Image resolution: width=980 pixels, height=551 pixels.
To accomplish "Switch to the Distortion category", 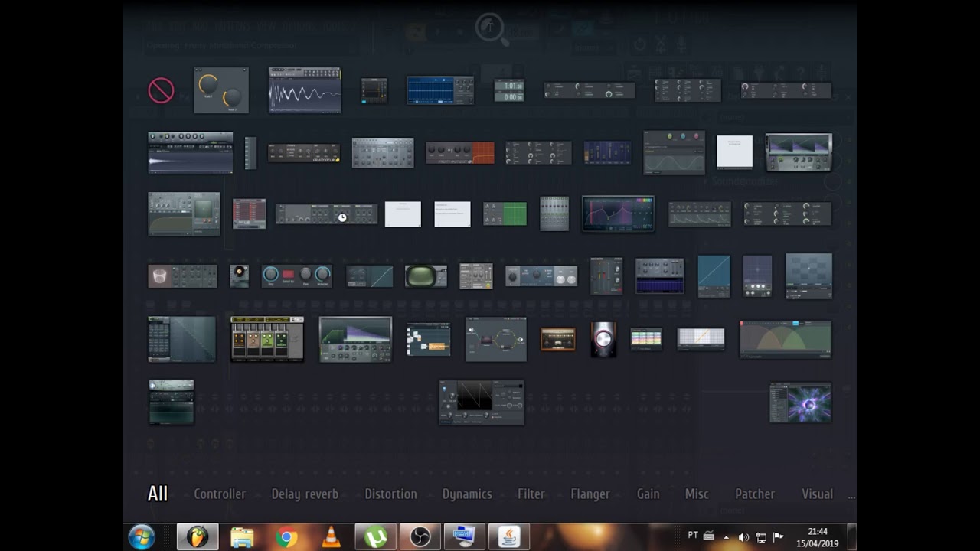I will 390,494.
